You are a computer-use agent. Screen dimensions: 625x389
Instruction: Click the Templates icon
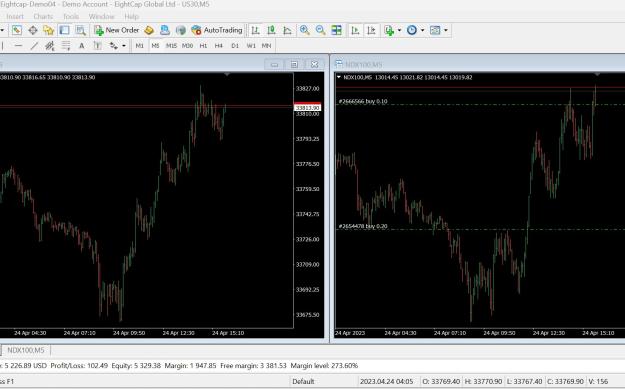[435, 30]
